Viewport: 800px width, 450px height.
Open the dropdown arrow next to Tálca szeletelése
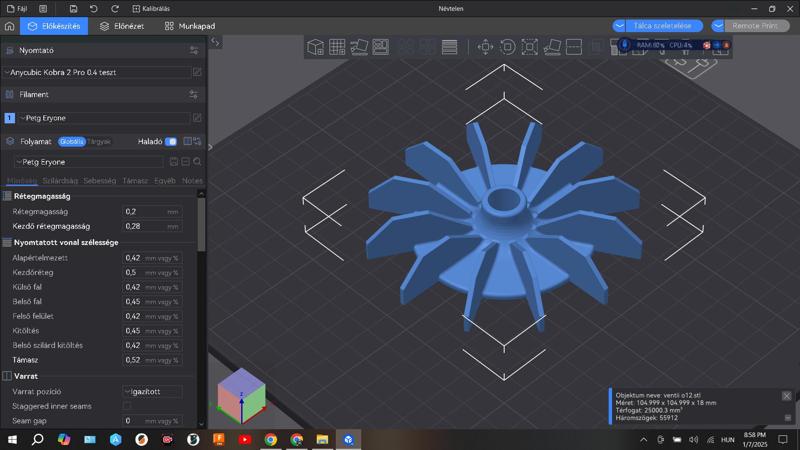pyautogui.click(x=619, y=26)
